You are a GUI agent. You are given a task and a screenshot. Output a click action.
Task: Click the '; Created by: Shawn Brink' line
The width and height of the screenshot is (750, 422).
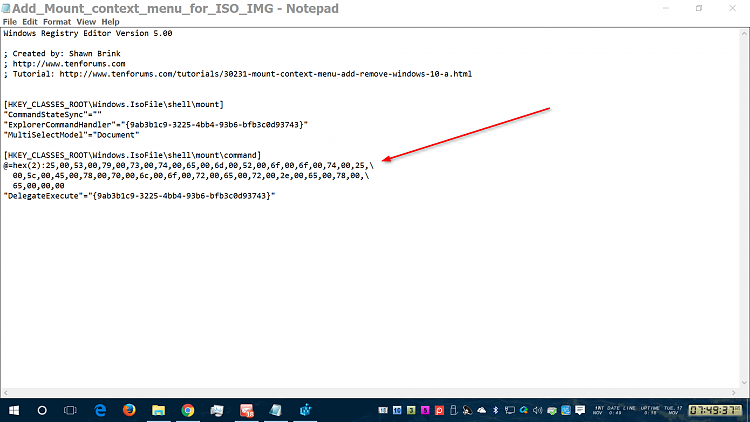click(62, 54)
